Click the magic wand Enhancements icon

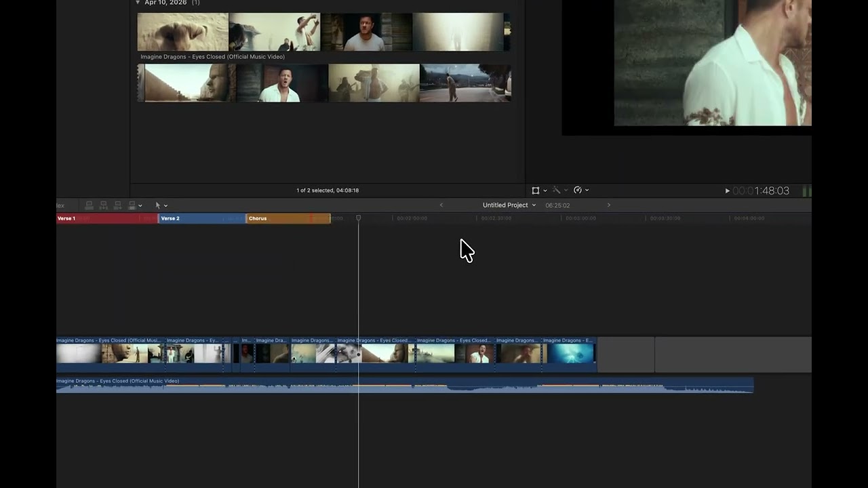[556, 190]
